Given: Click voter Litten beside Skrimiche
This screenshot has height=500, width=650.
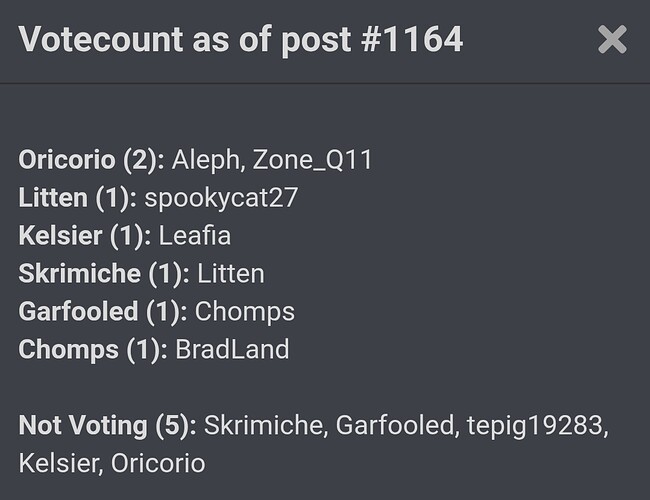Looking at the screenshot, I should click(230, 274).
